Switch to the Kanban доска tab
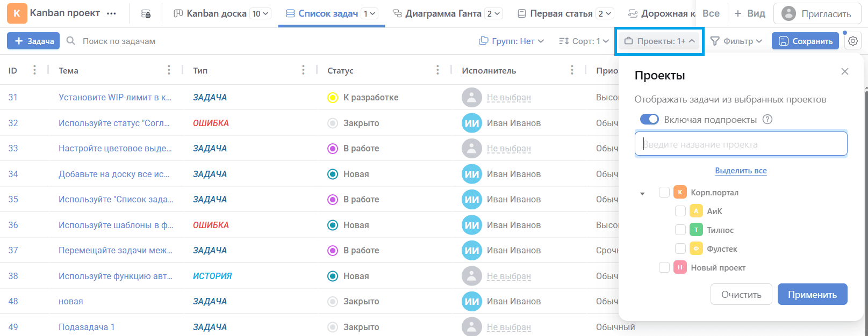Viewport: 868px width, 336px height. click(216, 13)
